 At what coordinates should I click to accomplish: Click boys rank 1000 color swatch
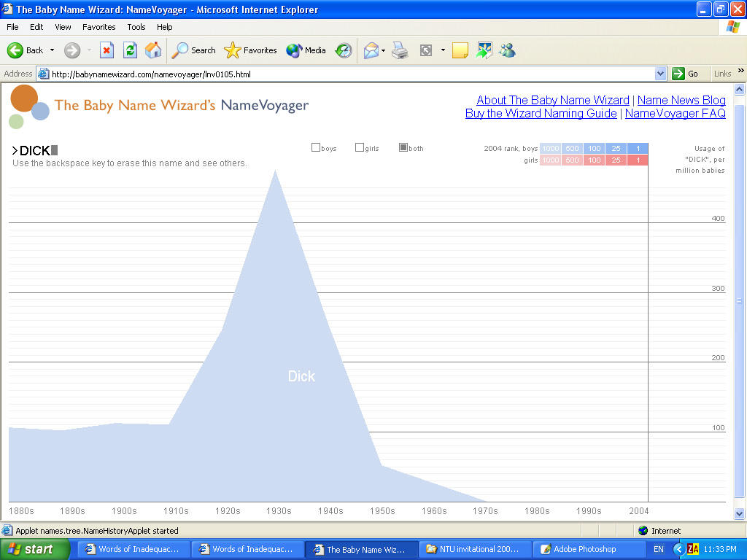550,148
